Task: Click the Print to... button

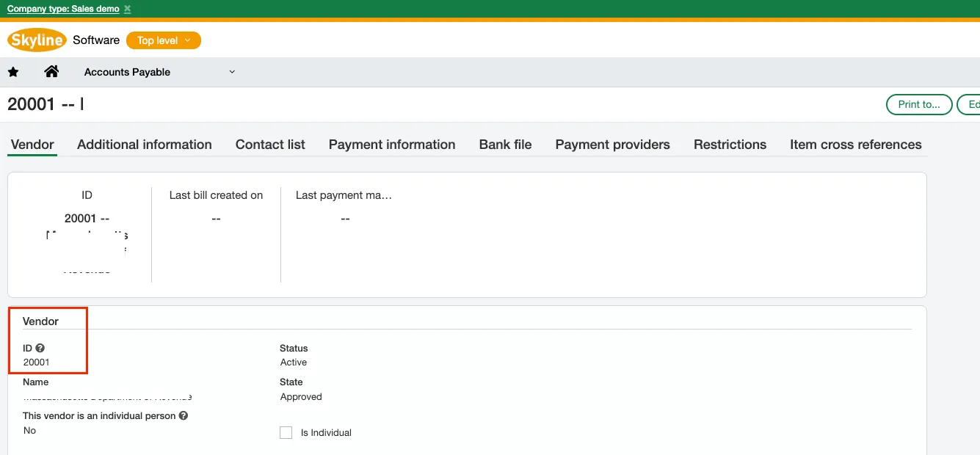Action: [x=919, y=104]
